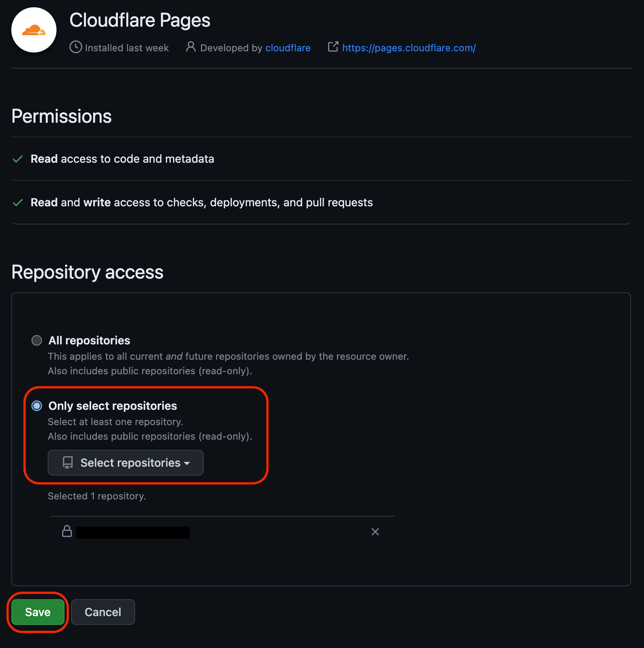
Task: Click the green checkmark for read access permission
Action: click(17, 159)
